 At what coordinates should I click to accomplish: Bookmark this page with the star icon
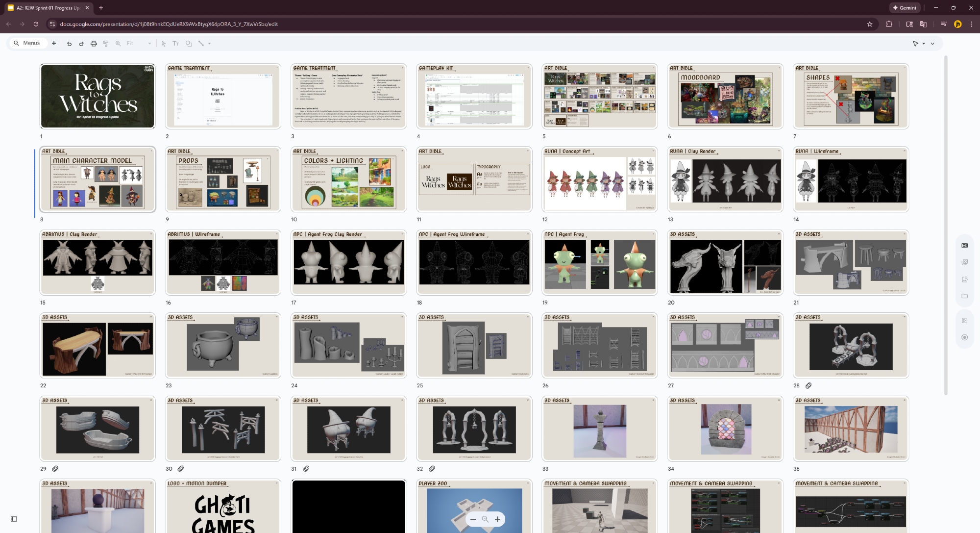click(870, 24)
